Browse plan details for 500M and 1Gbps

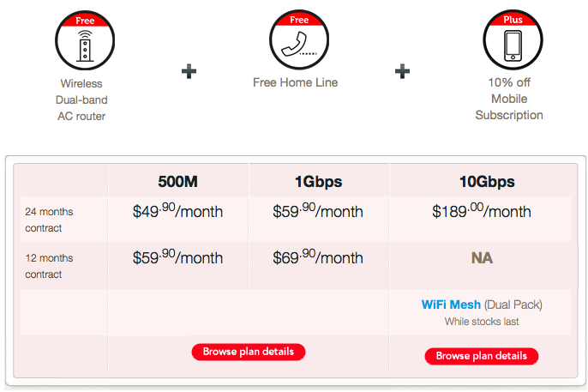[x=248, y=352]
